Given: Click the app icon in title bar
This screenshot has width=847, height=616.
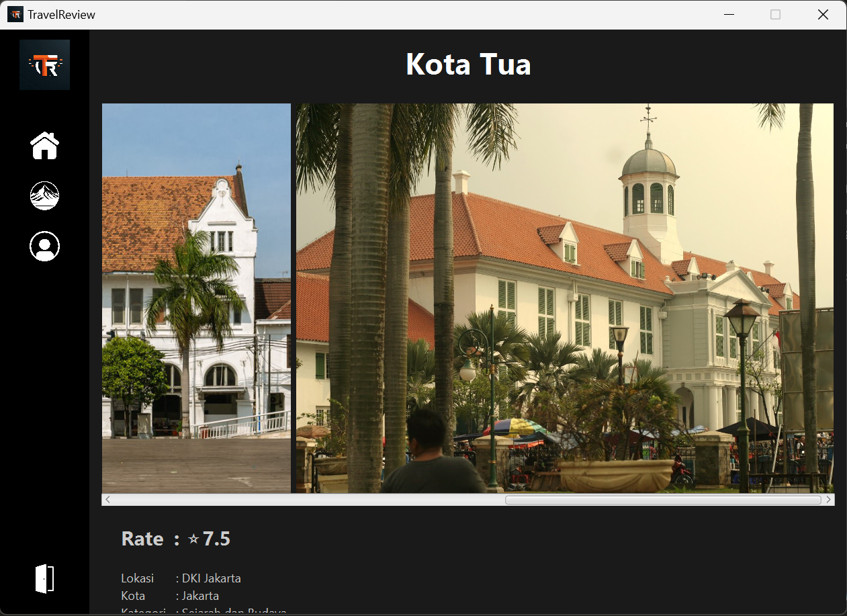Looking at the screenshot, I should click(15, 15).
